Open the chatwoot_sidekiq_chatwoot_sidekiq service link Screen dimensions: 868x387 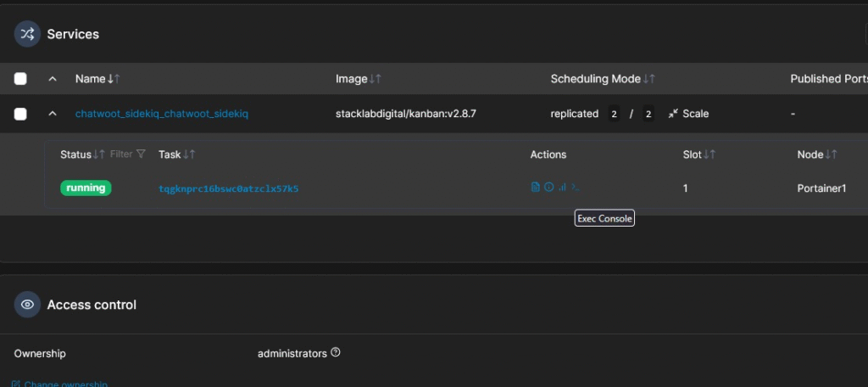(161, 114)
